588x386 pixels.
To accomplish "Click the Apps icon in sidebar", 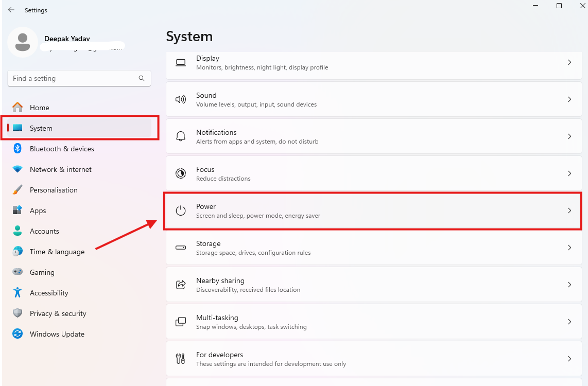I will [18, 210].
